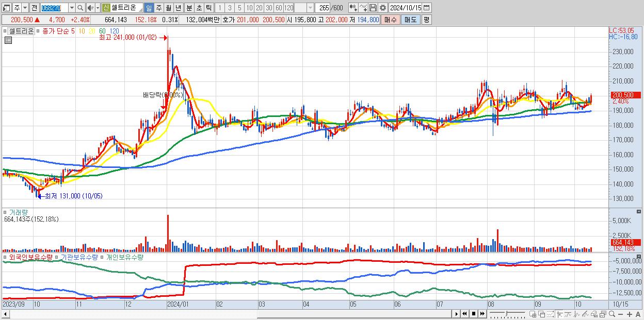Select the 월 monthly period toggle
Viewport: 644px width, 320px height.
168,8
